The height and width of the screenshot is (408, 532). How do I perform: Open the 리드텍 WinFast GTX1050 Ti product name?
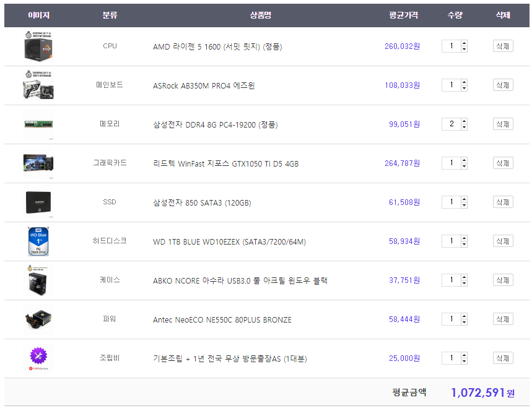tap(225, 163)
